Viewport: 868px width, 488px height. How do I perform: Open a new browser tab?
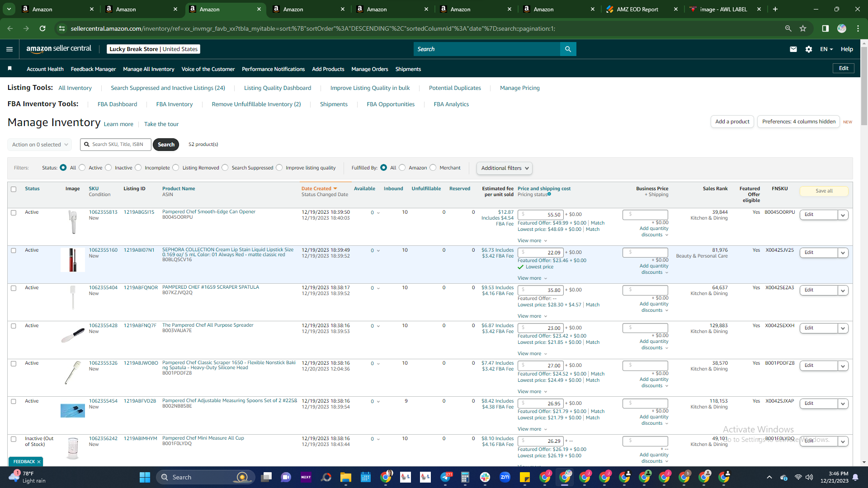[775, 9]
